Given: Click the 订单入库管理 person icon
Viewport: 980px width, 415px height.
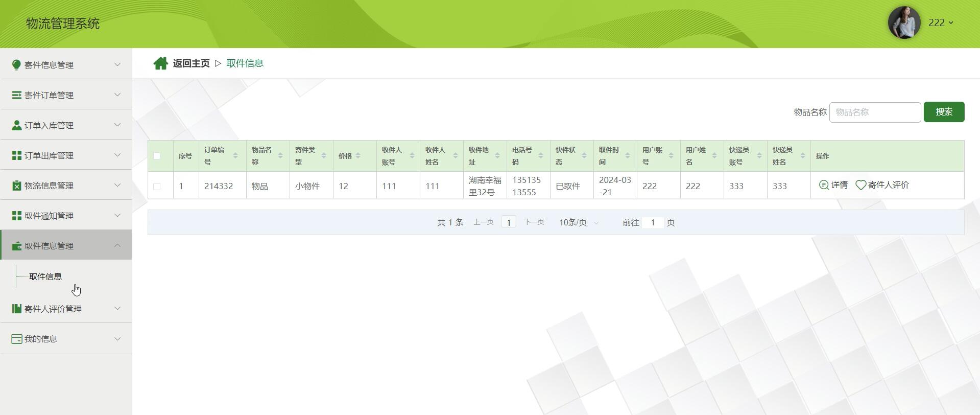Looking at the screenshot, I should [16, 125].
